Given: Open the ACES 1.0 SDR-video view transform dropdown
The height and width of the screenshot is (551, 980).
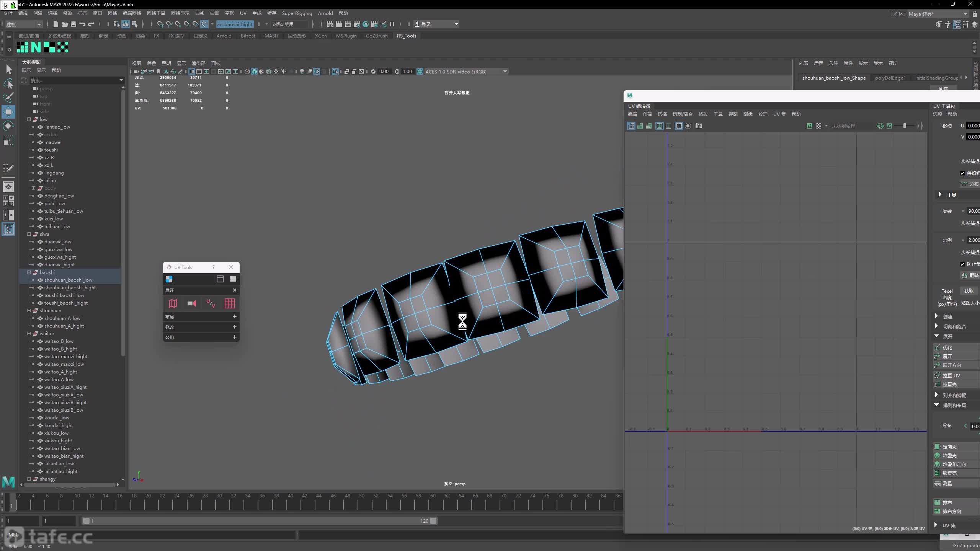Looking at the screenshot, I should (466, 72).
